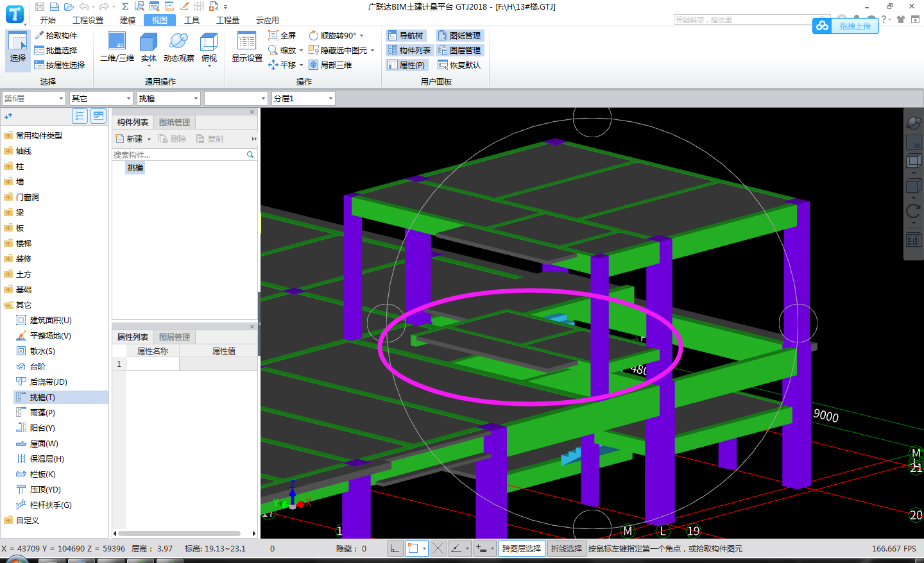The height and width of the screenshot is (563, 924).
Task: Click the panel view icon above navigation tree
Action: [x=98, y=116]
